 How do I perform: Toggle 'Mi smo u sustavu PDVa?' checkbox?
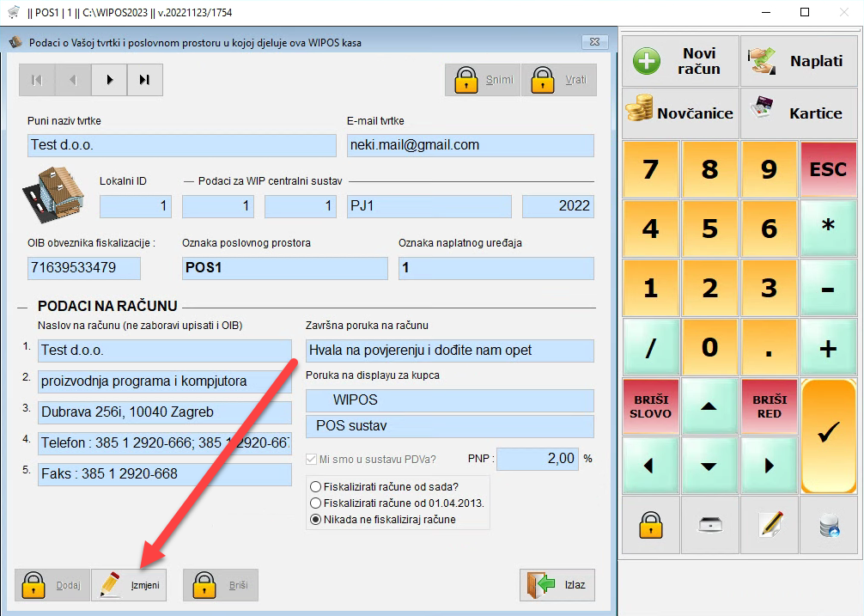[x=312, y=459]
